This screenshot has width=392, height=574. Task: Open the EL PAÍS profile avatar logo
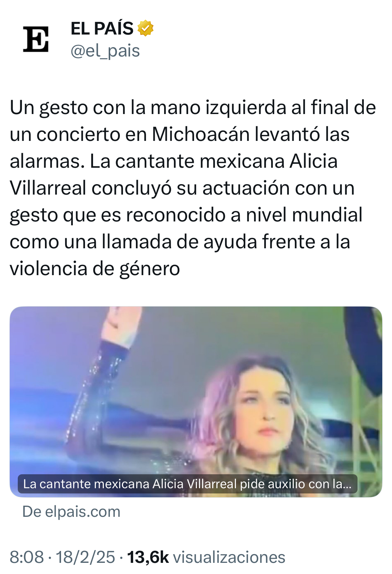pyautogui.click(x=36, y=39)
